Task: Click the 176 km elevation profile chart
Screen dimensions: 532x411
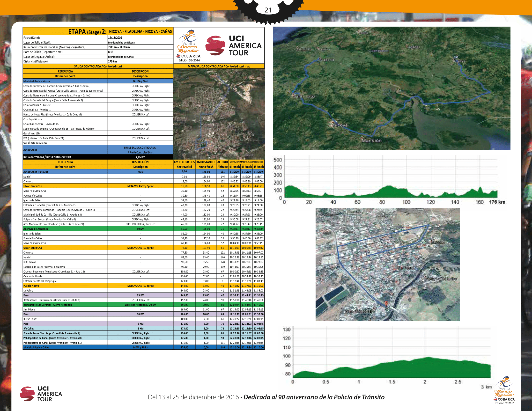Action: point(390,180)
